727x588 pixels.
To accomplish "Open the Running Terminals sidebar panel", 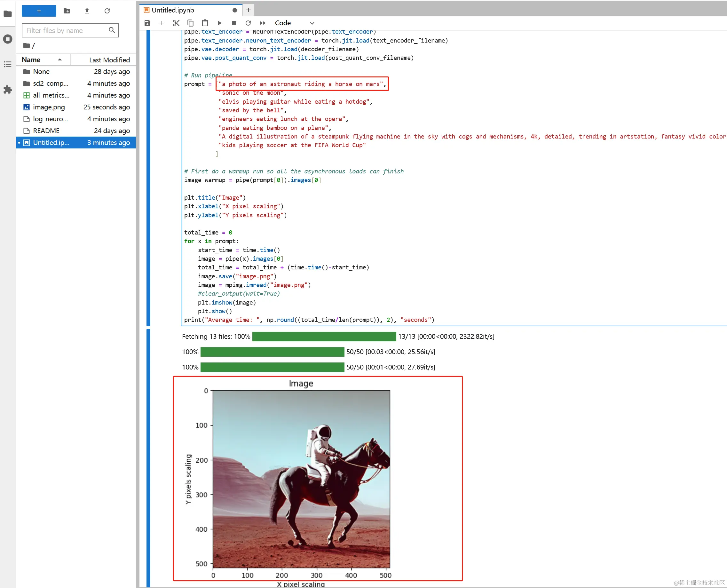I will coord(7,39).
